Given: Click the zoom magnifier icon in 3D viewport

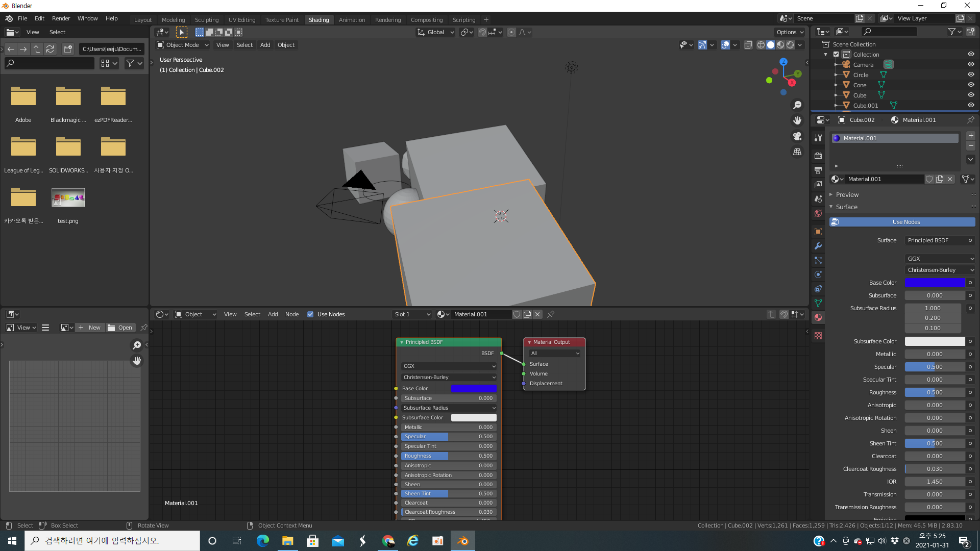Looking at the screenshot, I should click(x=797, y=105).
